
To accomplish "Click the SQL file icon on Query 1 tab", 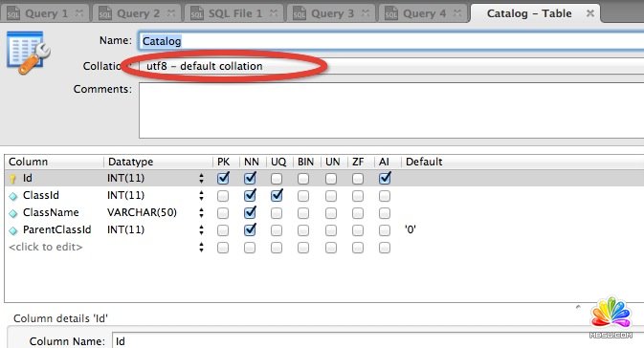I will pos(13,13).
